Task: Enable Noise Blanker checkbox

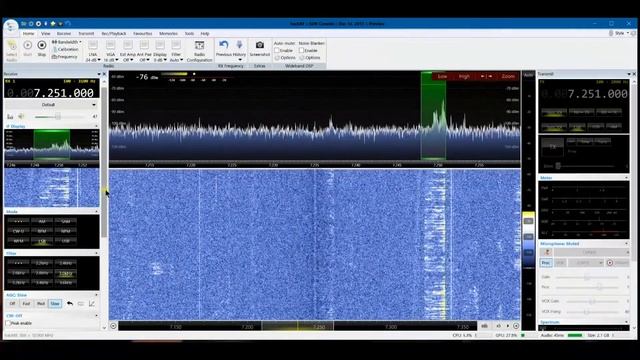Action: [x=302, y=51]
